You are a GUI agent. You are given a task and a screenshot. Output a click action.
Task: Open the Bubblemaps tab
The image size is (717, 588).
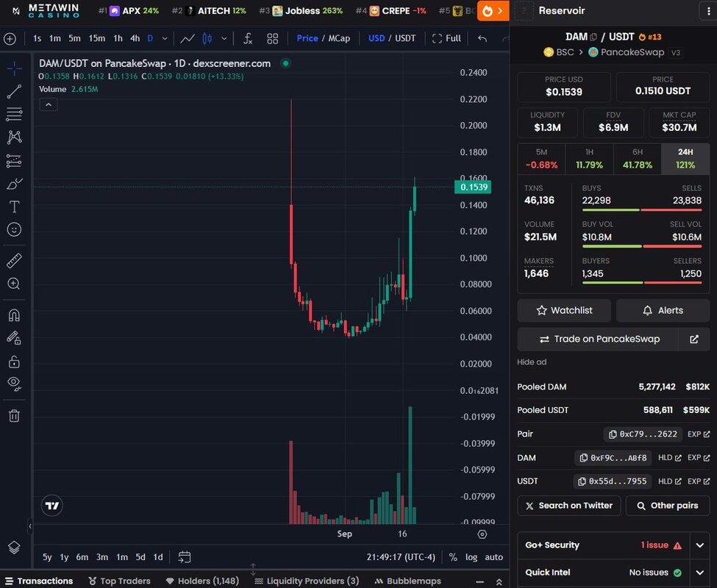(x=408, y=581)
